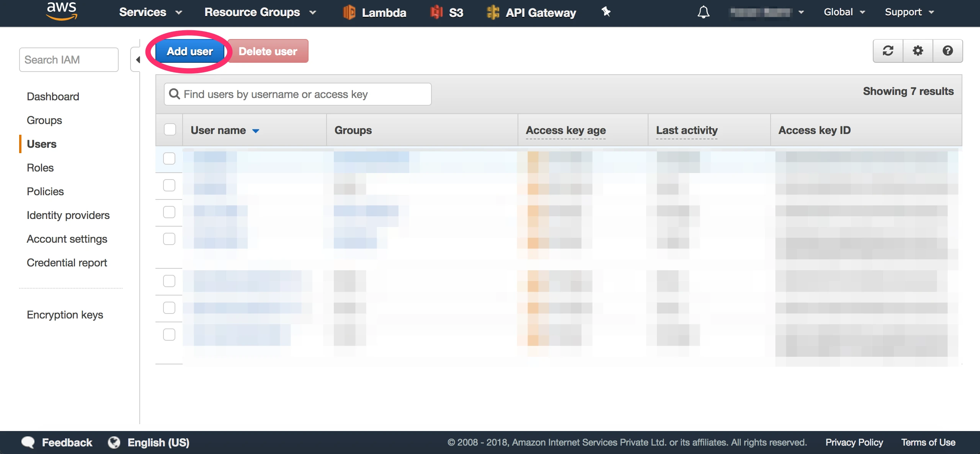Enable the select-all users checkbox
The height and width of the screenshot is (454, 980).
click(x=169, y=129)
